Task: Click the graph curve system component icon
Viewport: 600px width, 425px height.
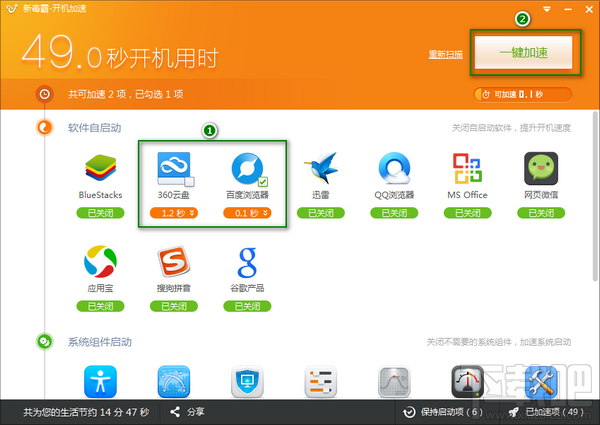Action: (x=394, y=381)
